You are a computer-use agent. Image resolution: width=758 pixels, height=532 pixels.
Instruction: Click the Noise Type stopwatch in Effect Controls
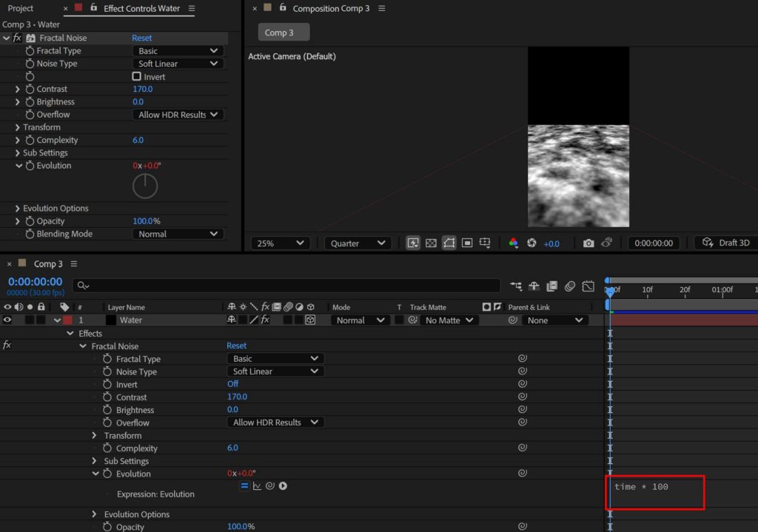30,64
